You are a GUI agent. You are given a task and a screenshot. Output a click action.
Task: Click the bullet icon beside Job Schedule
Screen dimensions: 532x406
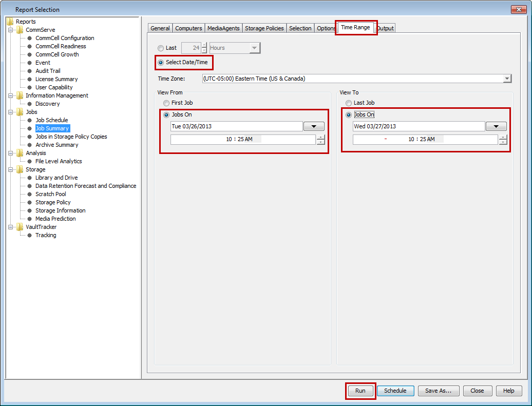pos(29,121)
